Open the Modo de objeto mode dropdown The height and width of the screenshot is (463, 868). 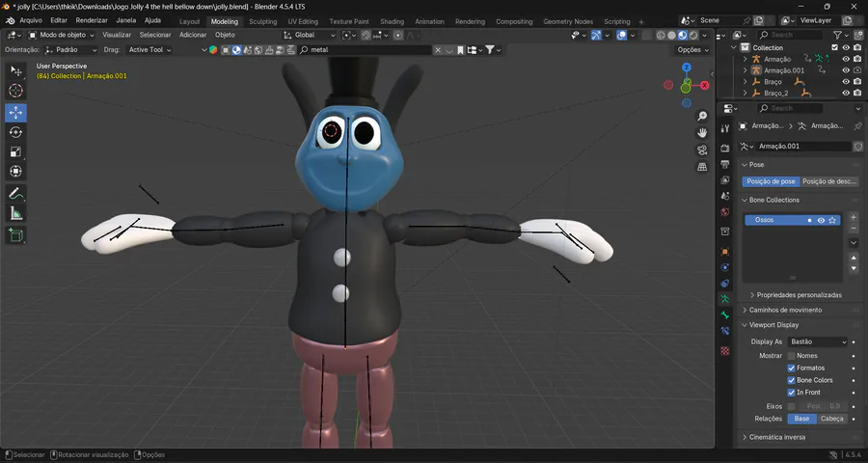click(x=63, y=35)
